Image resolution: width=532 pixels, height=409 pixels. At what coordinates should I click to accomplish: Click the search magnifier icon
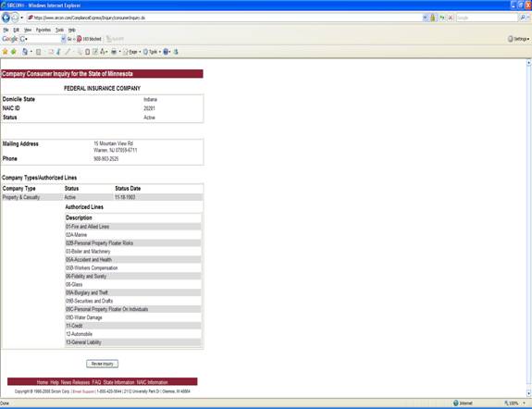click(523, 18)
